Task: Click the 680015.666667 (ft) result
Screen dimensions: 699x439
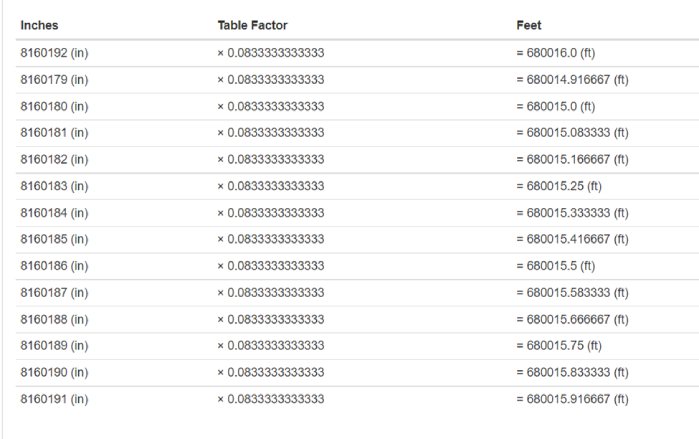Action: [572, 319]
